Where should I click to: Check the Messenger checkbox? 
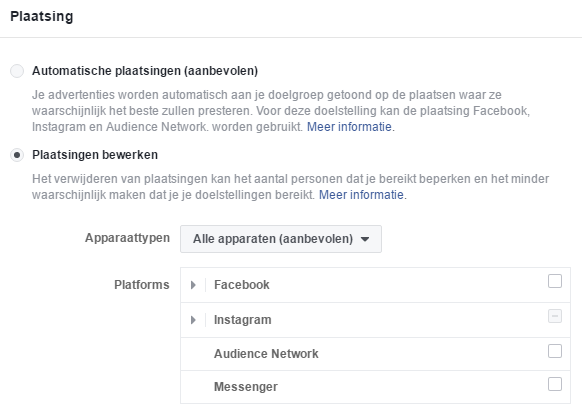tap(555, 384)
